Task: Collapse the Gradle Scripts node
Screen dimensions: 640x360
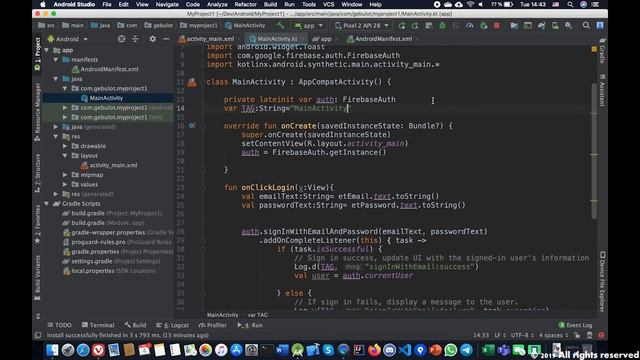Action: (x=47, y=203)
